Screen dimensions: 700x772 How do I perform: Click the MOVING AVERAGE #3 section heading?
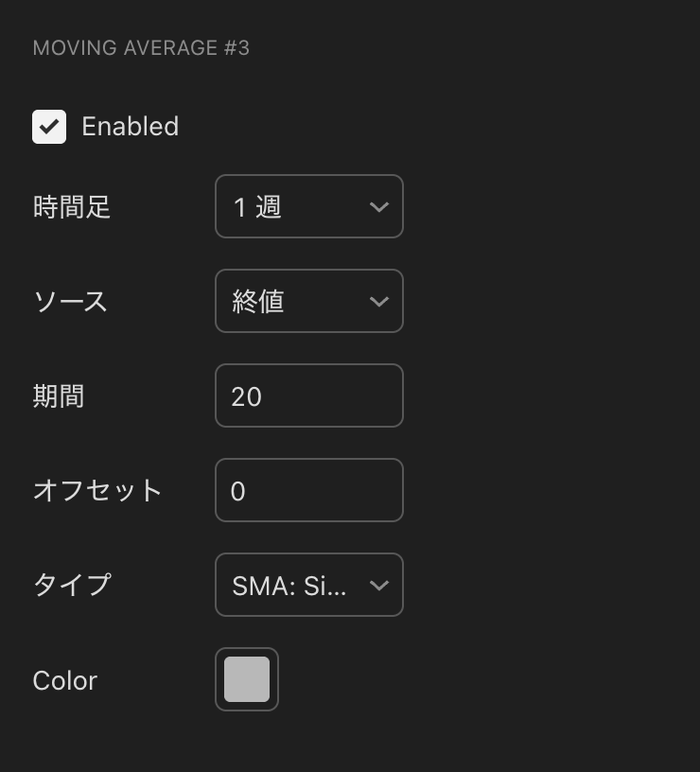(141, 47)
